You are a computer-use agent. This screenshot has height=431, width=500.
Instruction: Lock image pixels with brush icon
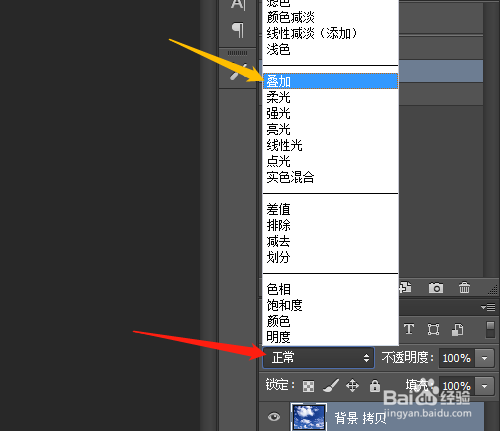[331, 386]
